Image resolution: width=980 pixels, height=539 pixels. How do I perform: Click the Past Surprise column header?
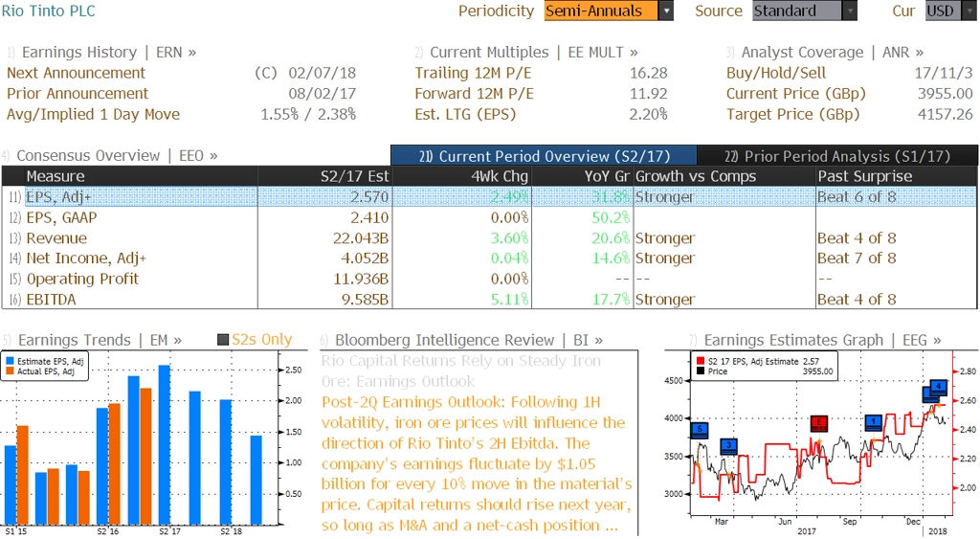coord(896,176)
